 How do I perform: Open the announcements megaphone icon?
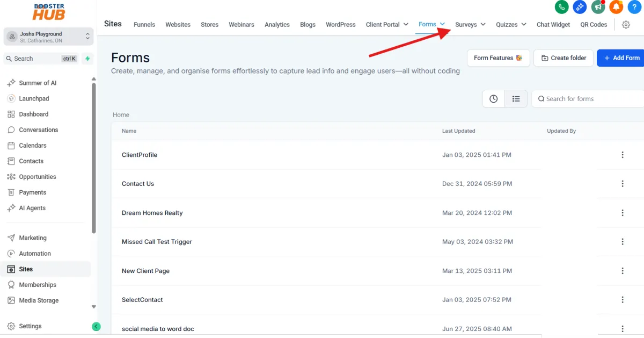pyautogui.click(x=598, y=8)
